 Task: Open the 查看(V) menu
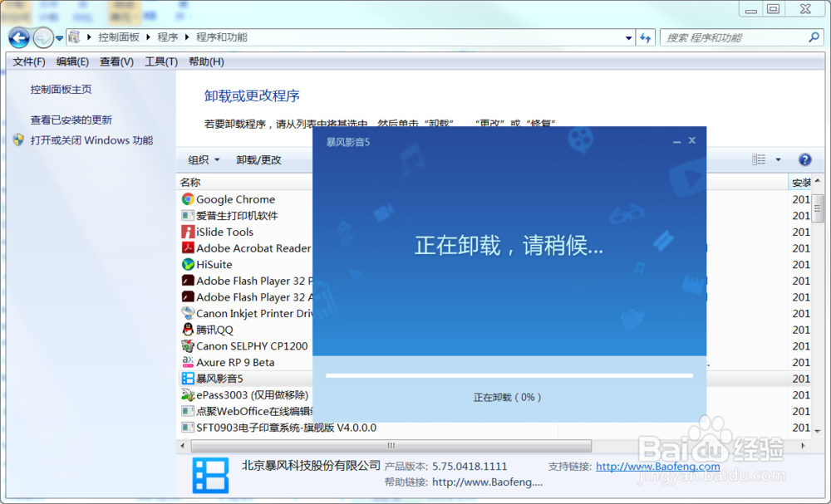coord(116,61)
